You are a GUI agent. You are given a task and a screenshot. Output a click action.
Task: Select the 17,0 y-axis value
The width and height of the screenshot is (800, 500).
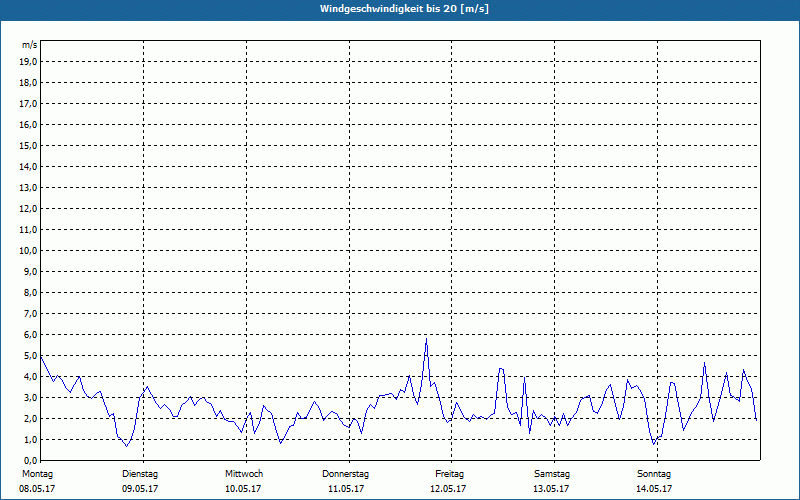(x=28, y=104)
